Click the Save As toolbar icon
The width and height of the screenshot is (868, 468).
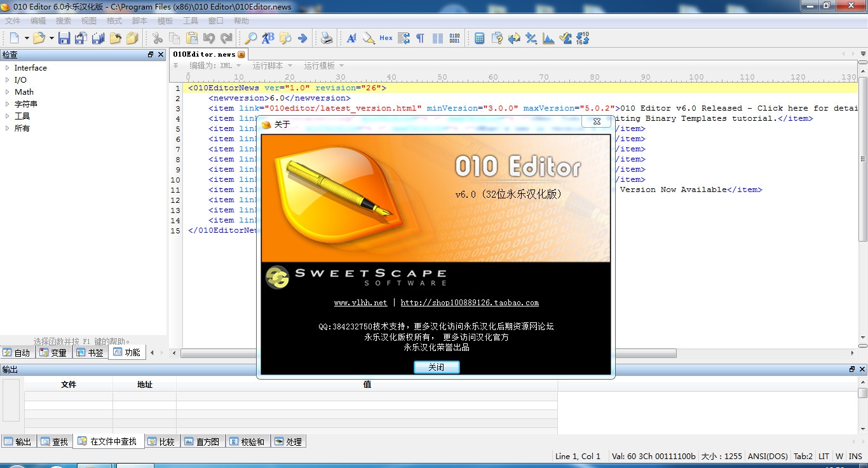coord(81,38)
